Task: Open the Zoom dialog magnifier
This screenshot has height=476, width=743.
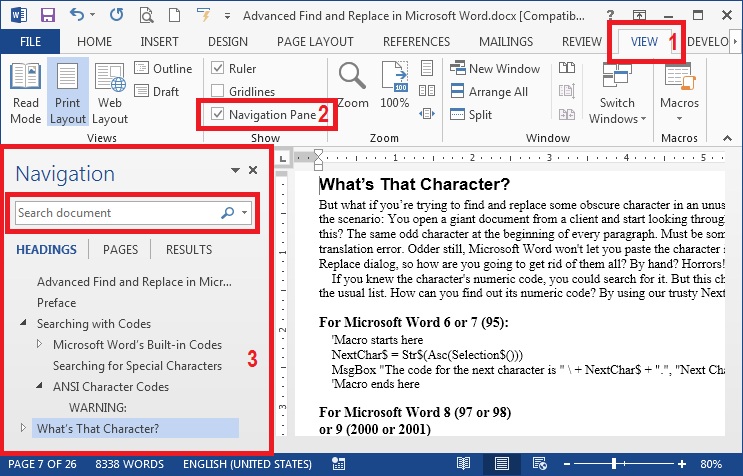Action: click(353, 85)
